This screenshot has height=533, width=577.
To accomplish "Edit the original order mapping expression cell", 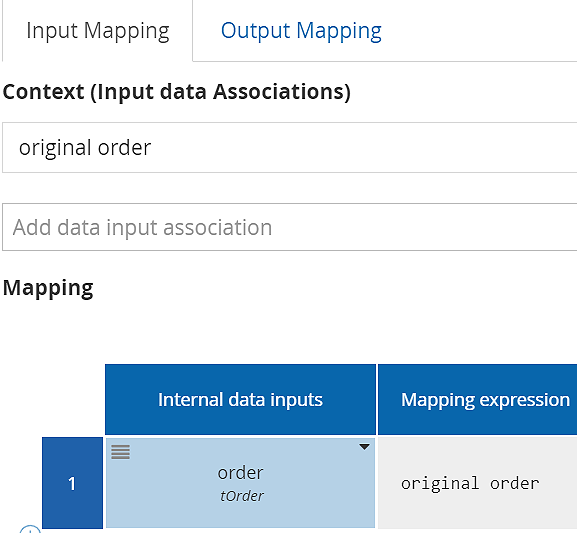I will point(478,483).
